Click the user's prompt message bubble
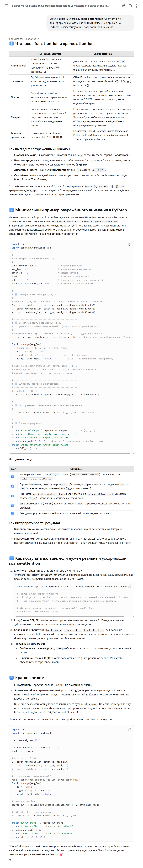Screen dimensions: 143x868 pyautogui.click(x=90, y=23)
